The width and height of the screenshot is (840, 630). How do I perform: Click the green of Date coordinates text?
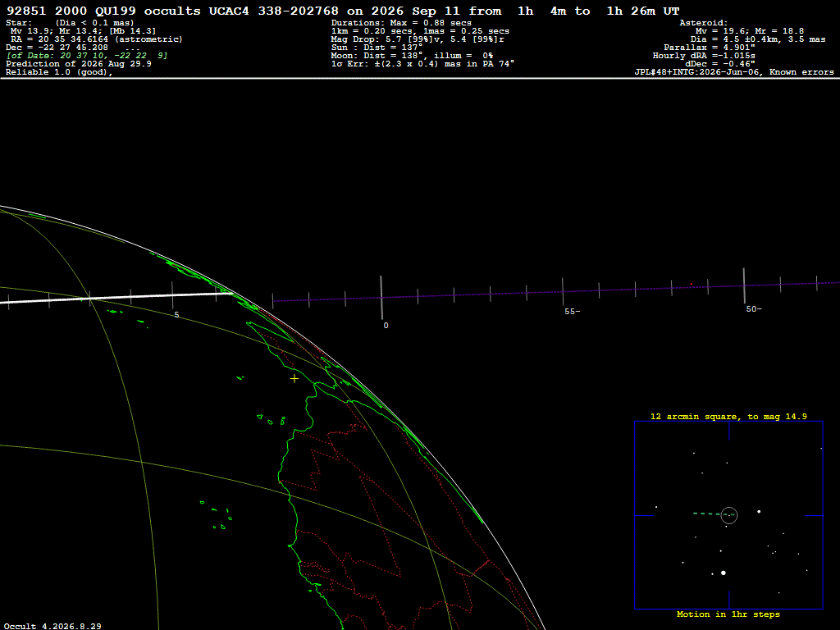coord(87,56)
